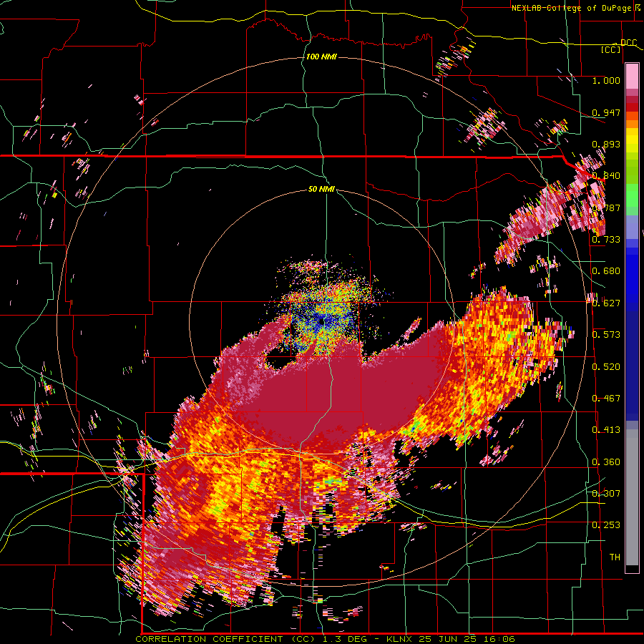This screenshot has height=644, width=644.
Task: Click the 0.947 value on the color scale
Action: pos(606,112)
